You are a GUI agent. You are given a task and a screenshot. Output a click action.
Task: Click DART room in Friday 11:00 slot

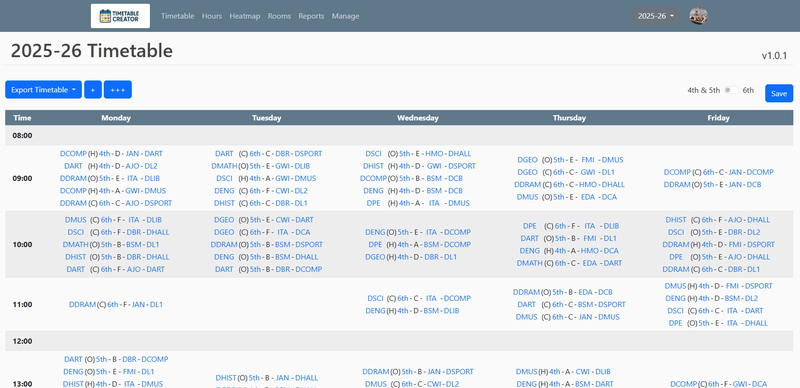(x=754, y=310)
